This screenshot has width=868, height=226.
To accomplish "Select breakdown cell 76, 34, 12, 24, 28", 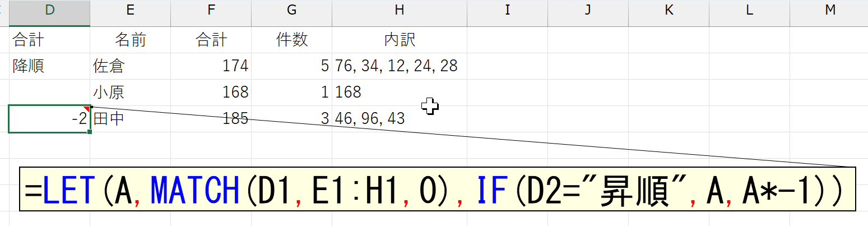I will point(400,66).
